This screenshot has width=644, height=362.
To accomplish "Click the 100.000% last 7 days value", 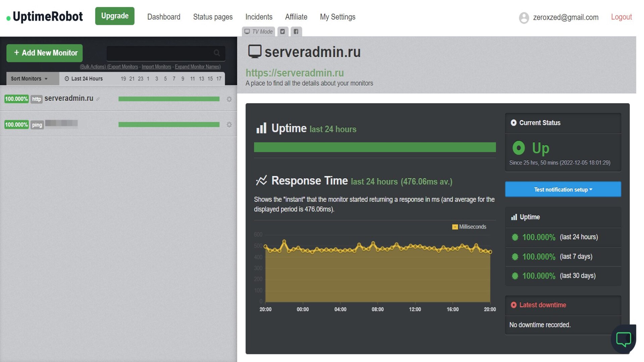I will pos(539,257).
